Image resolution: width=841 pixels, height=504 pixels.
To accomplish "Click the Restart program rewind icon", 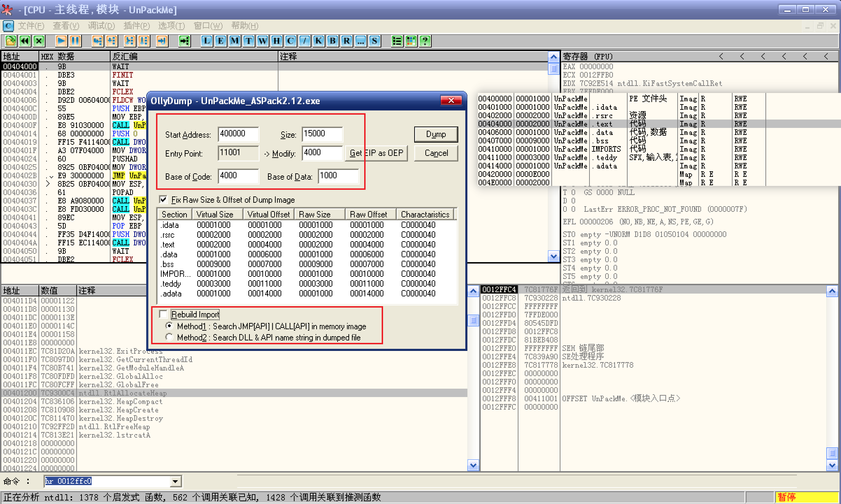I will point(25,41).
